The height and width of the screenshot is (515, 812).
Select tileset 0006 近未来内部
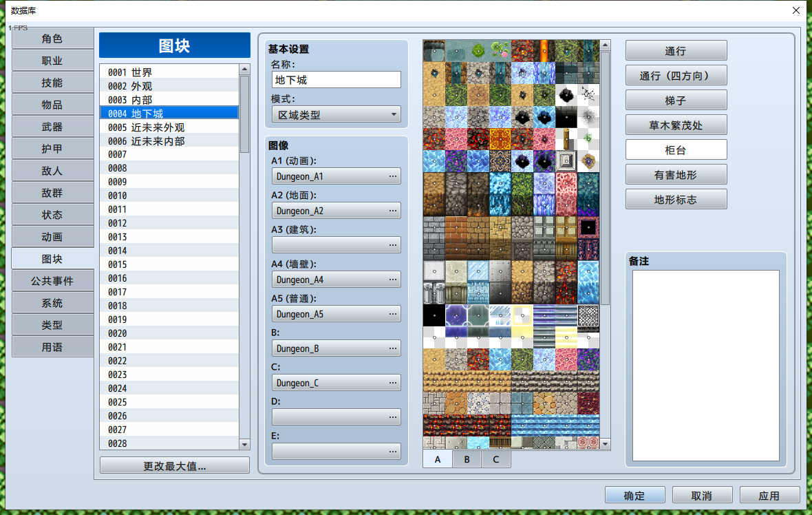pos(169,141)
